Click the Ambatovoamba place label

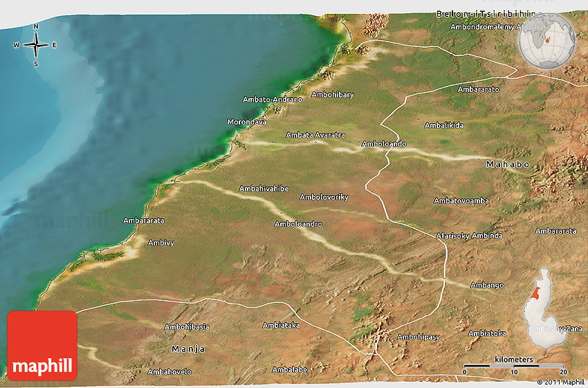point(461,201)
